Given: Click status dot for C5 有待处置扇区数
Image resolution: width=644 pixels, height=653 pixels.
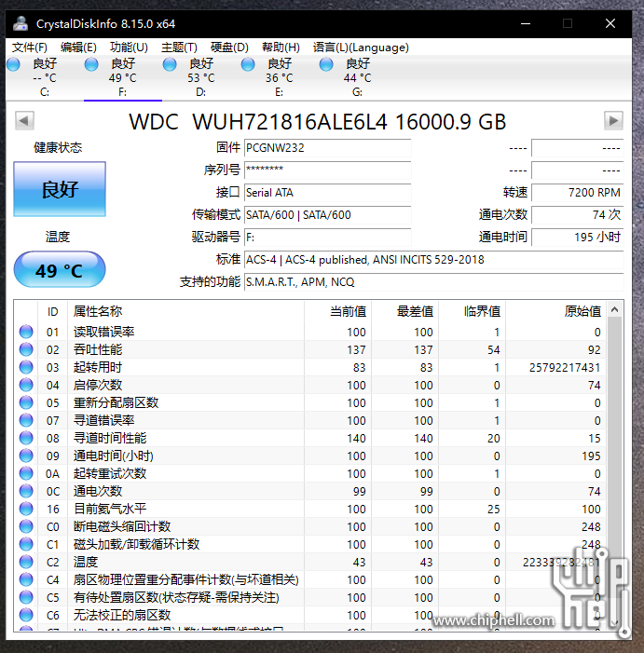Looking at the screenshot, I should 26,597.
